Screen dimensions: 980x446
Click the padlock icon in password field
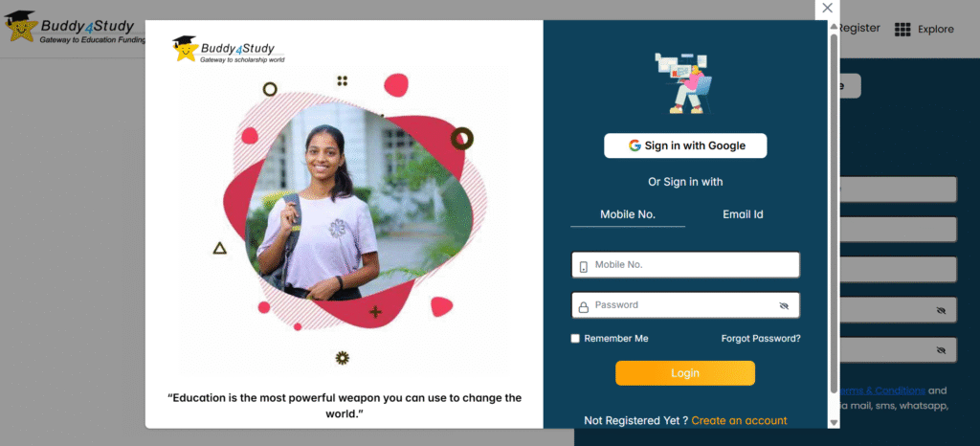click(x=583, y=306)
